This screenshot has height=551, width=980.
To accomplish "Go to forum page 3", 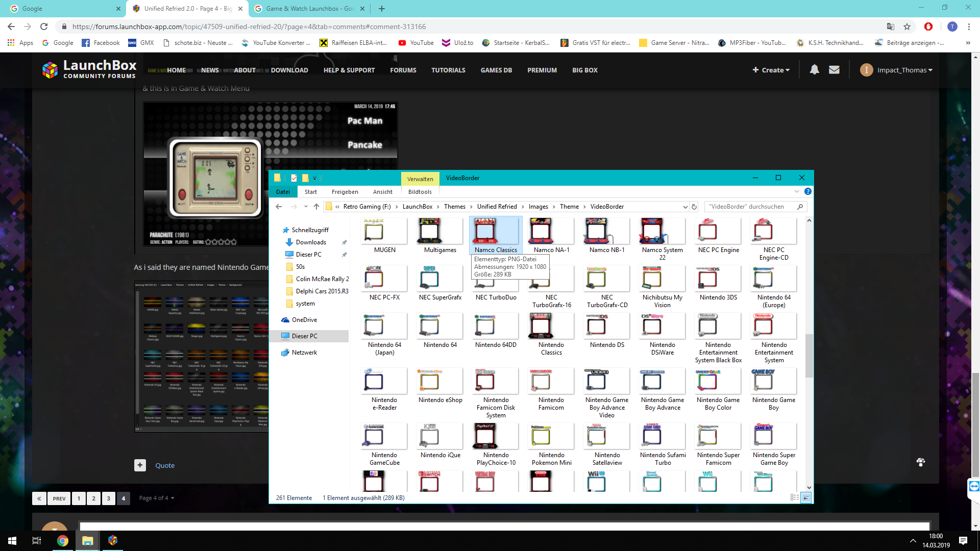I will (x=108, y=498).
